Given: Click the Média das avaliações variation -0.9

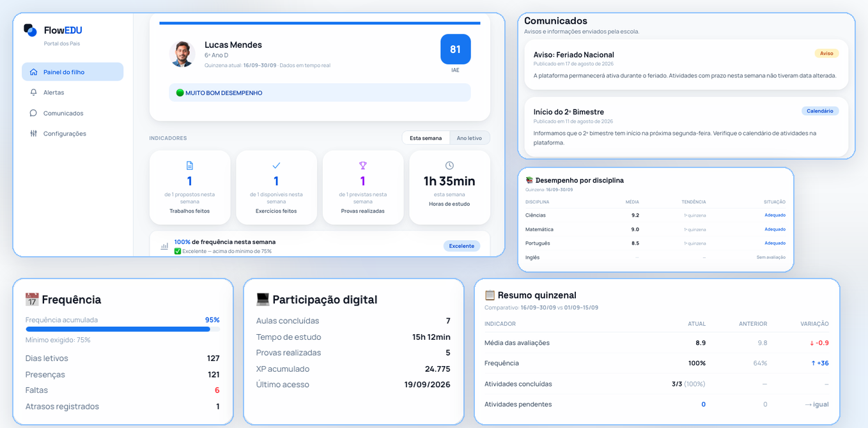Looking at the screenshot, I should (819, 343).
